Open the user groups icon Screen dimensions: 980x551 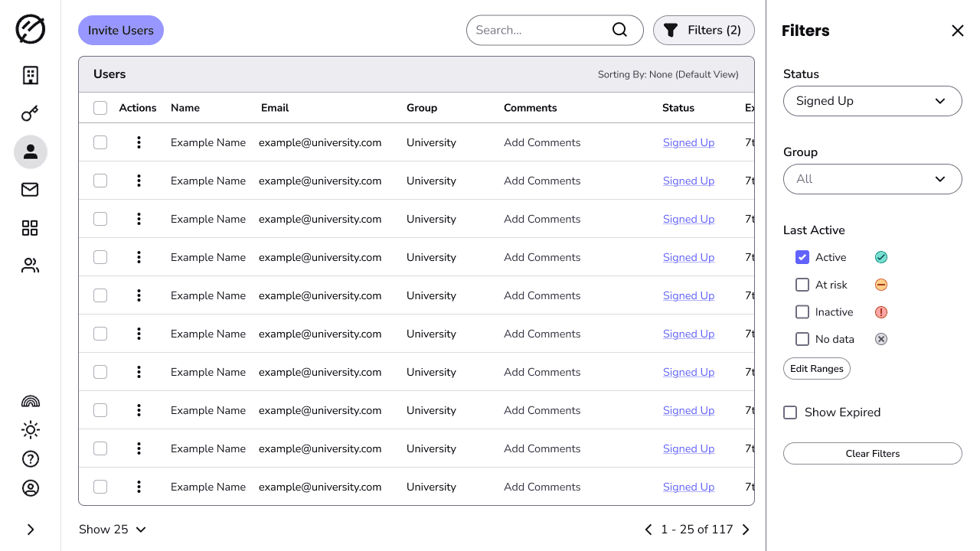click(x=31, y=266)
